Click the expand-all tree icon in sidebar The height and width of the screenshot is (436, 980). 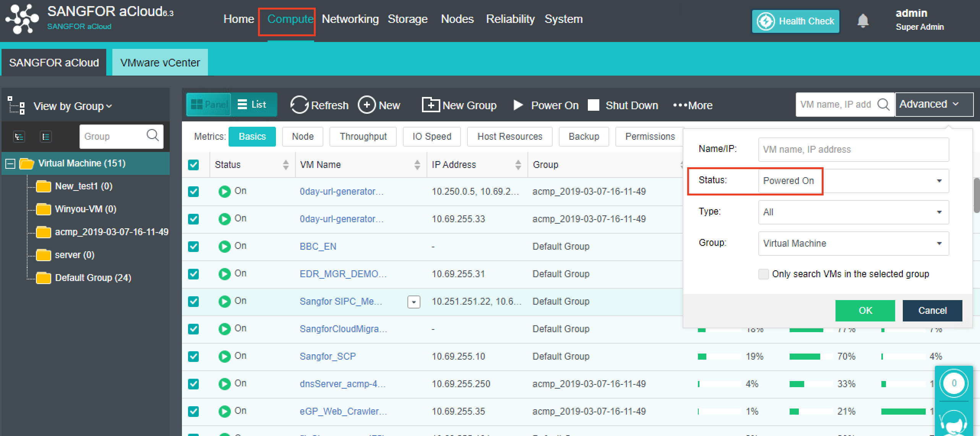19,136
